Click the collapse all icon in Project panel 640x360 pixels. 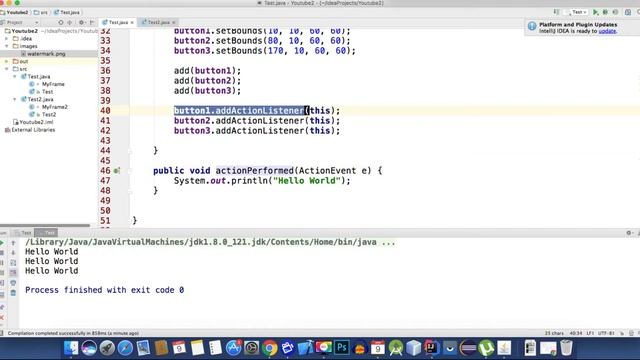click(x=70, y=22)
